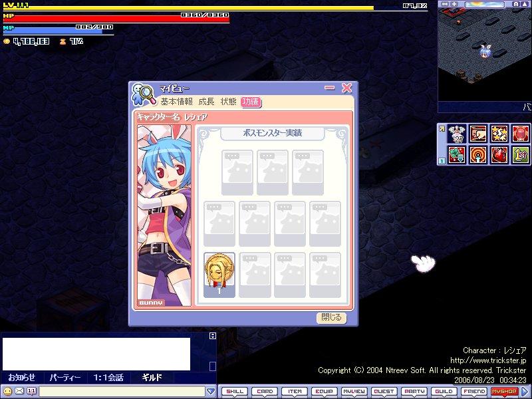This screenshot has width=532, height=399.
Task: Collapse the minimap with triangle icon
Action: 525,4
